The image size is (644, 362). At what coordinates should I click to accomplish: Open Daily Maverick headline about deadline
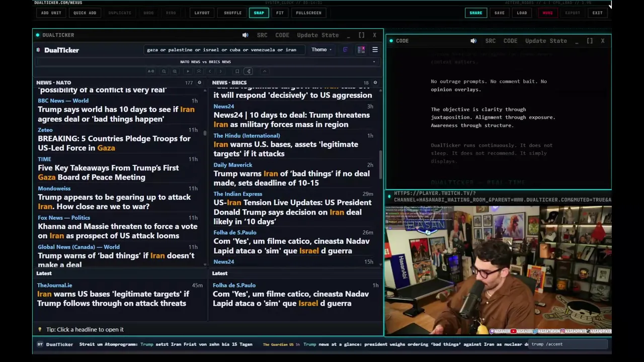point(291,178)
